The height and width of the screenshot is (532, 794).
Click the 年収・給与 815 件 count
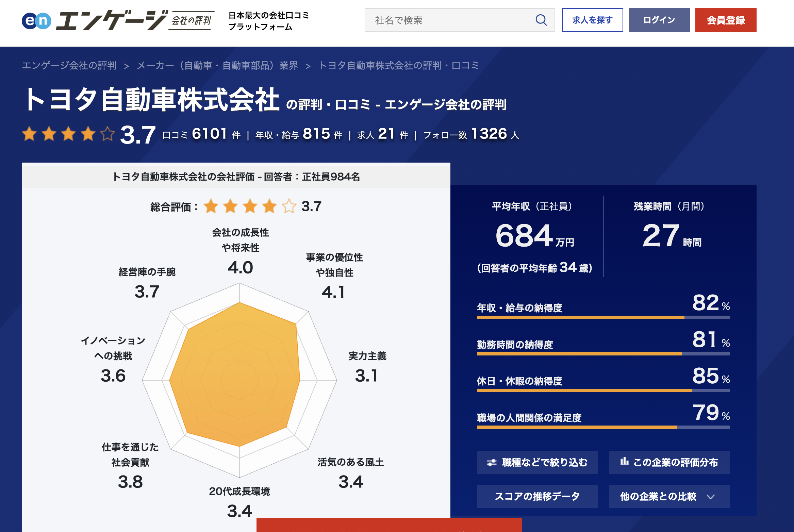pos(299,134)
